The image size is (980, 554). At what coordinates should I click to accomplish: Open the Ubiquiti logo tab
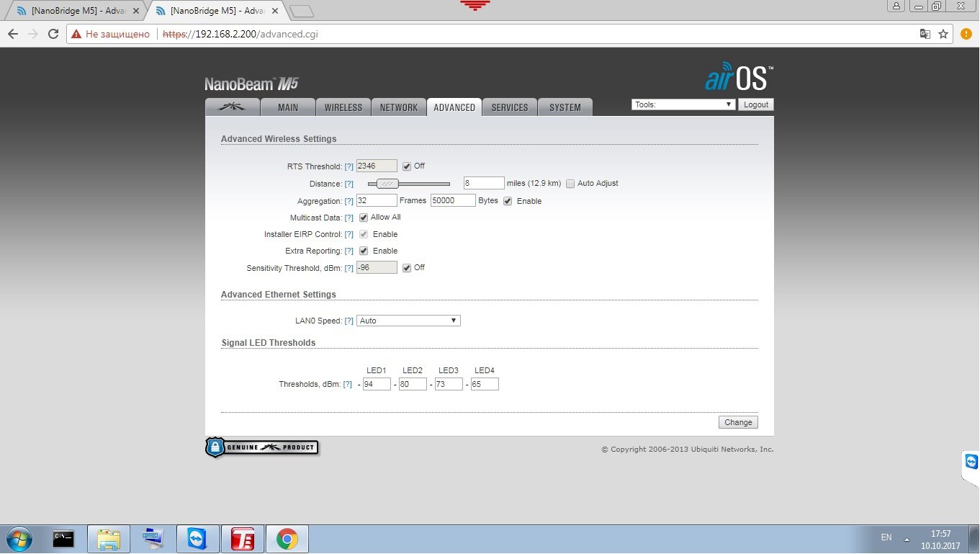pyautogui.click(x=232, y=107)
